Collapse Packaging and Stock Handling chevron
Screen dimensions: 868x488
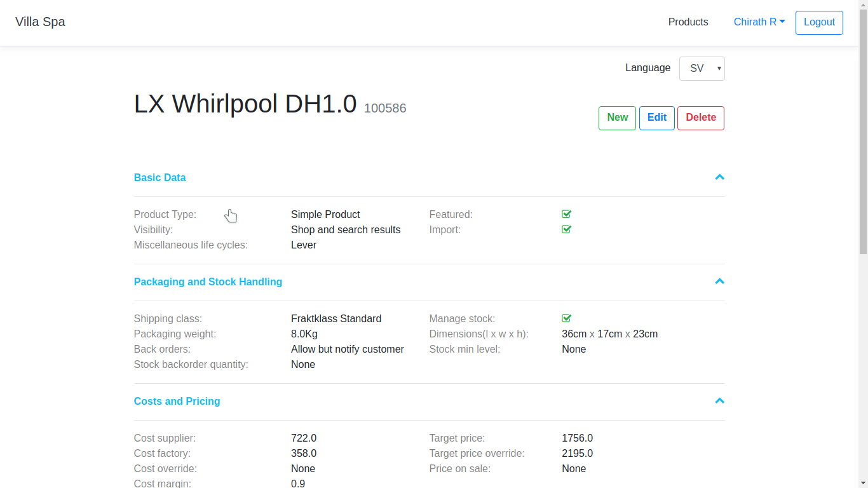click(x=719, y=281)
